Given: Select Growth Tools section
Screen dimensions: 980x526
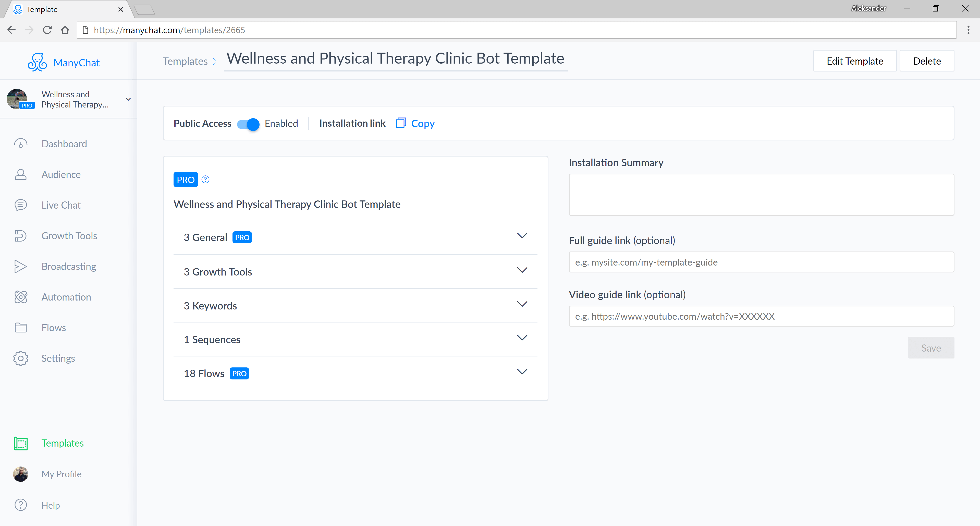Looking at the screenshot, I should click(x=355, y=271).
